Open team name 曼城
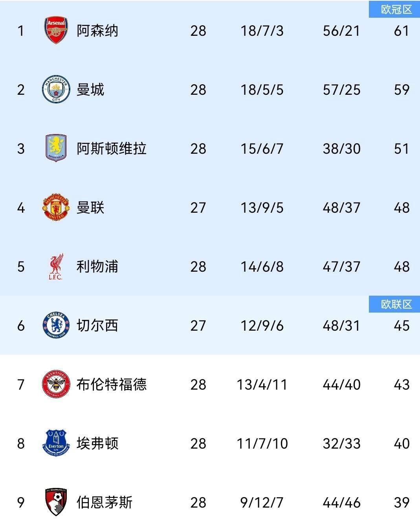This screenshot has width=420, height=530. 90,90
